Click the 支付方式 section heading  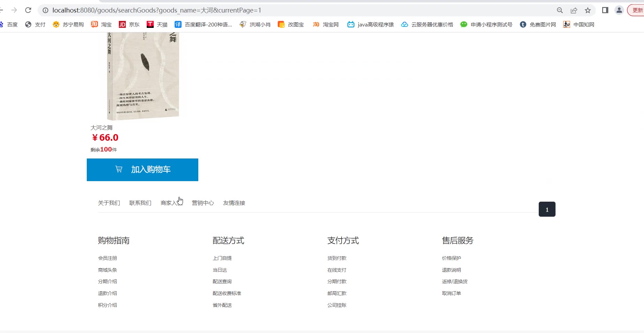[x=343, y=241]
